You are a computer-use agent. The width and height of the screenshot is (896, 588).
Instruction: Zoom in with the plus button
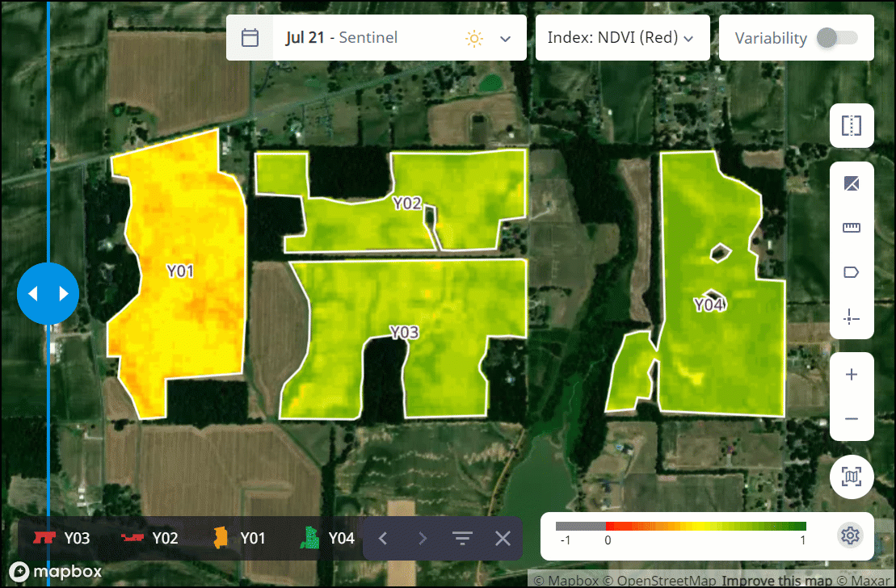[852, 375]
